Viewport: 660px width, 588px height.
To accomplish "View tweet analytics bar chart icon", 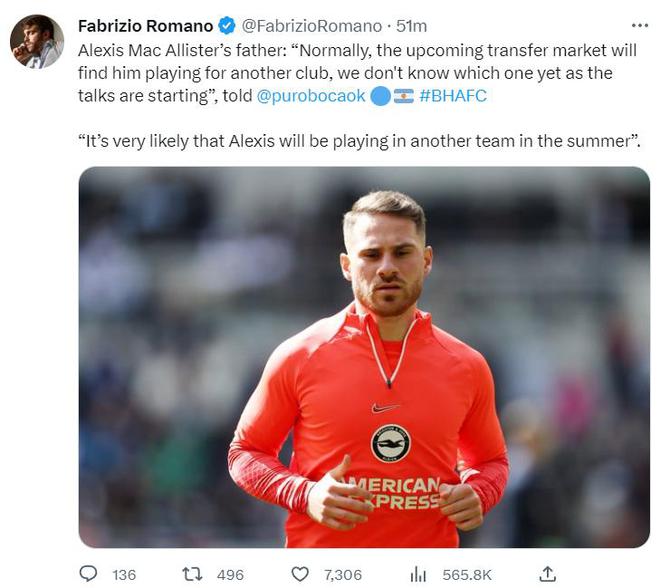I will [418, 573].
